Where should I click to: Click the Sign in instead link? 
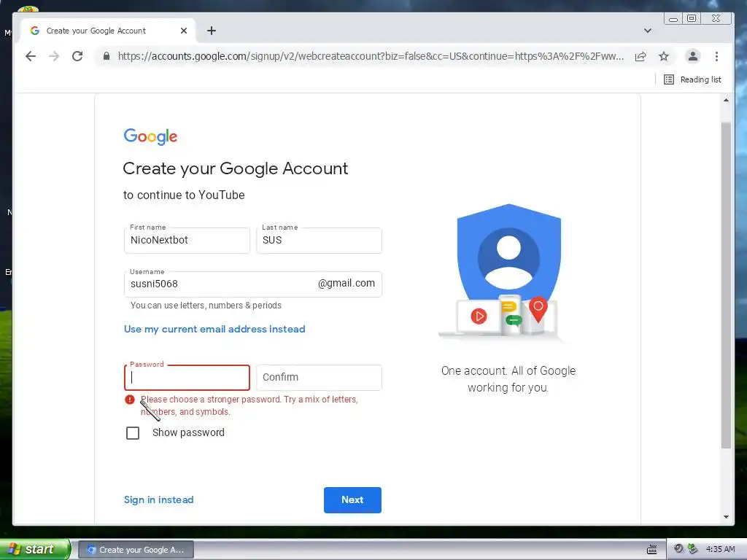click(x=158, y=499)
